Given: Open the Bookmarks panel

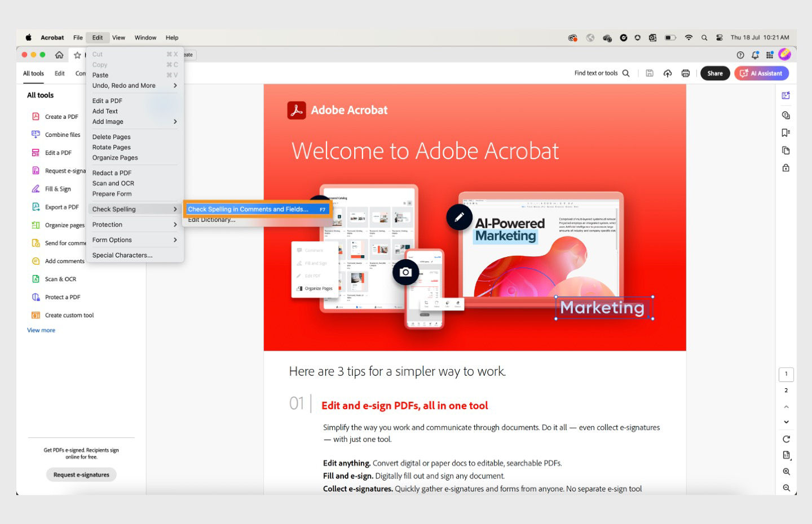Looking at the screenshot, I should (x=785, y=132).
